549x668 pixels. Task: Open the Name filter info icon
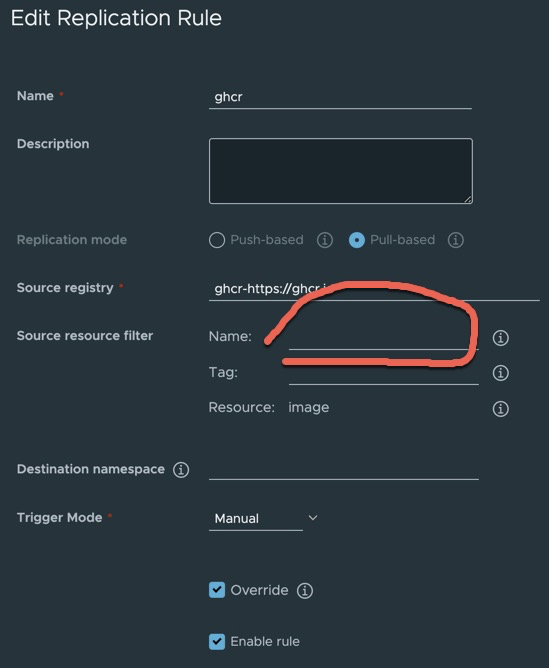coord(500,338)
